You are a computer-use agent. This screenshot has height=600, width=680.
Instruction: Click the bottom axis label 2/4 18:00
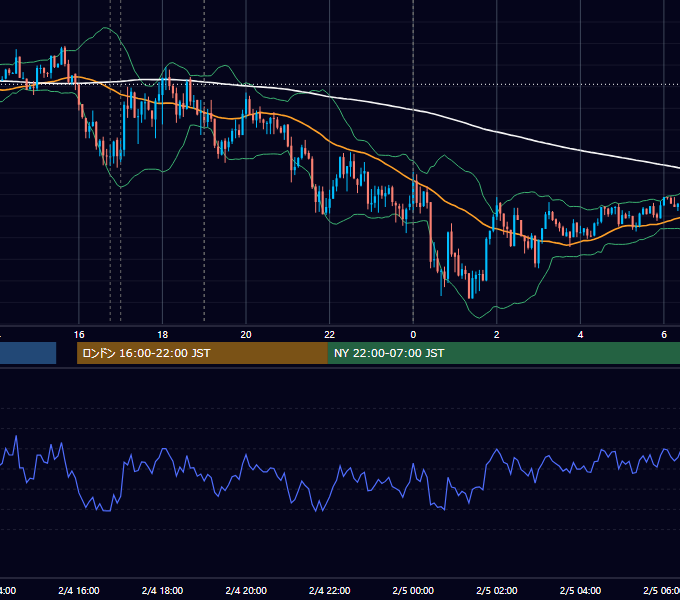coord(163,591)
